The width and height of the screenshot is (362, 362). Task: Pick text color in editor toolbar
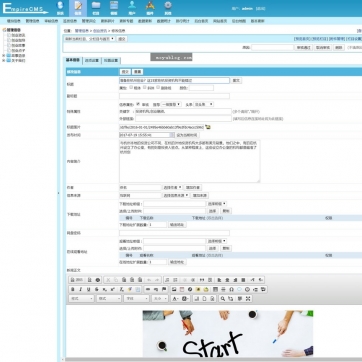(x=175, y=299)
